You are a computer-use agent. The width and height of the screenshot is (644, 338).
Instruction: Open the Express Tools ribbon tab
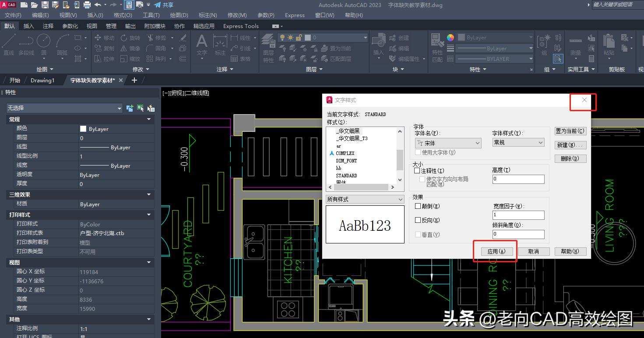click(x=240, y=26)
